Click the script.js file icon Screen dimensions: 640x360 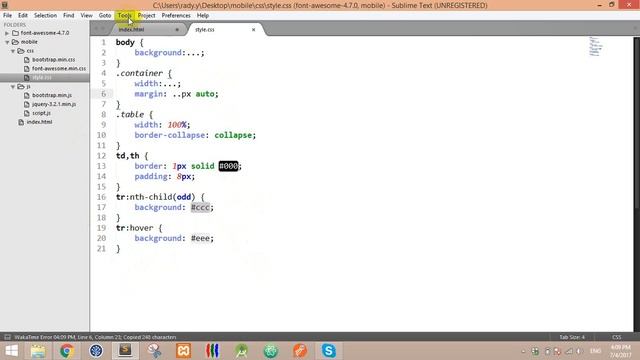click(27, 113)
